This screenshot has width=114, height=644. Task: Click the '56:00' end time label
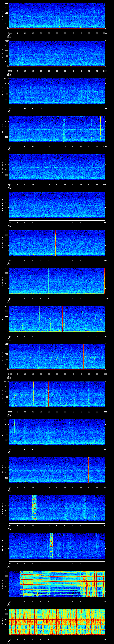(x=105, y=147)
